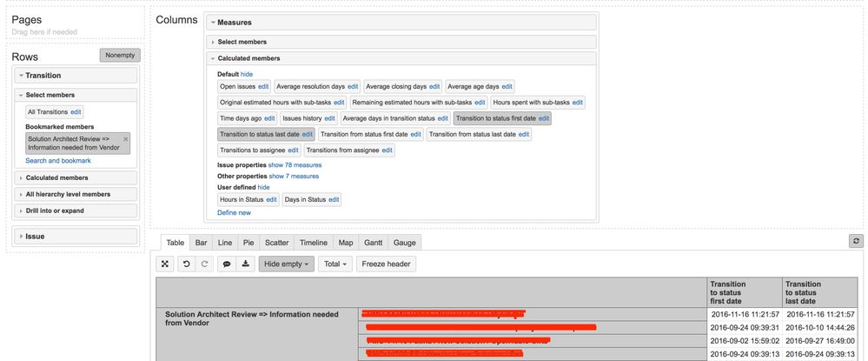868x361 pixels.
Task: Switch to the Bar chart tab
Action: pyautogui.click(x=202, y=243)
